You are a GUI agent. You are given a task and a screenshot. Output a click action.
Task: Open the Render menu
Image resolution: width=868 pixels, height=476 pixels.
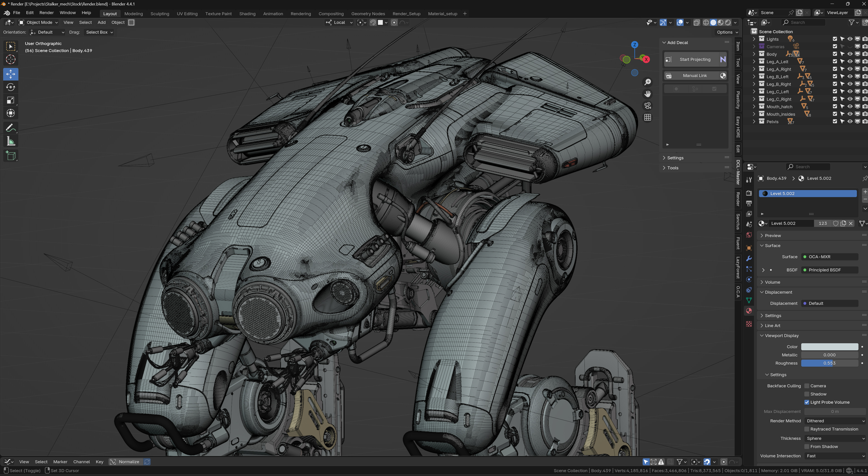click(47, 13)
